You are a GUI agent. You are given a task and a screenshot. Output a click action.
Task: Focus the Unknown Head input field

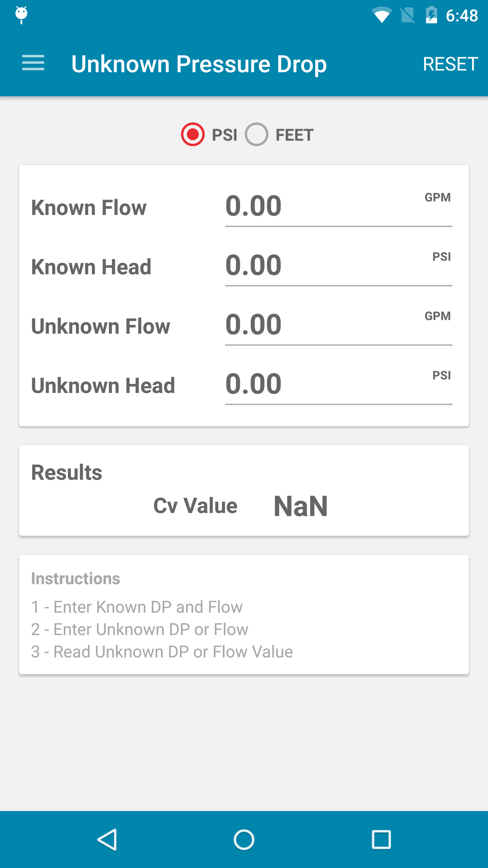339,384
